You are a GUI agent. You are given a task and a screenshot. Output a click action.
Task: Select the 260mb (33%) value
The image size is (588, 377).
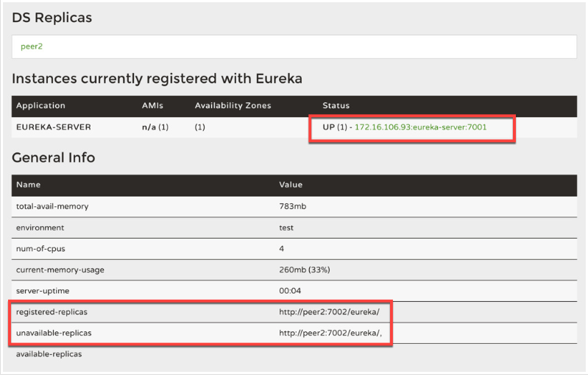tap(305, 269)
